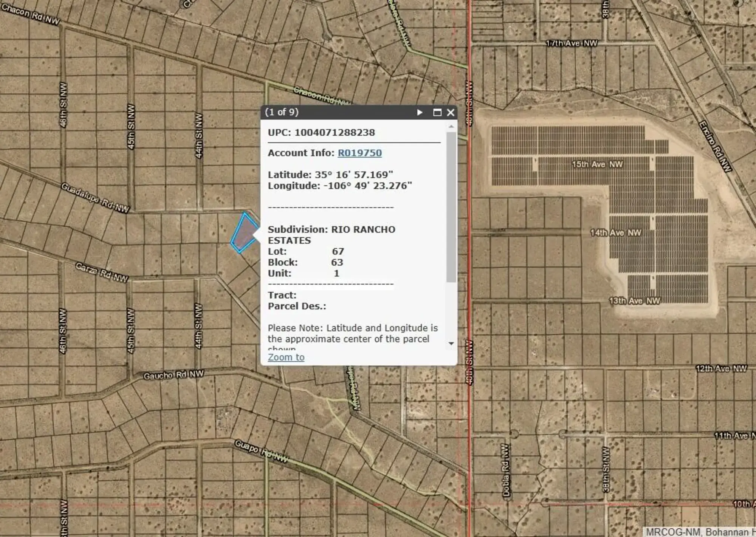Screen dimensions: 756x537
Task: Close the parcel information popup
Action: 450,112
